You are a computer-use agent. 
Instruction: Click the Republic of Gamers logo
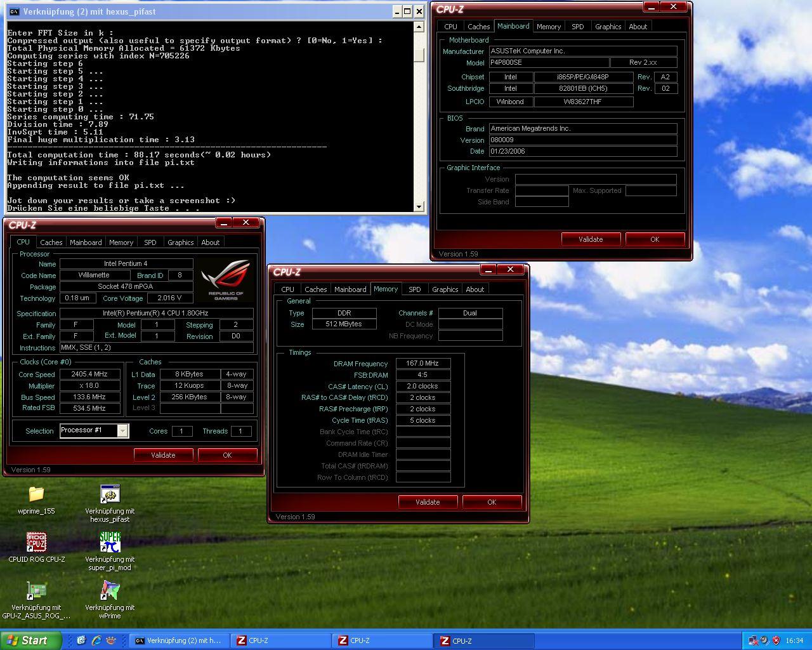[226, 279]
